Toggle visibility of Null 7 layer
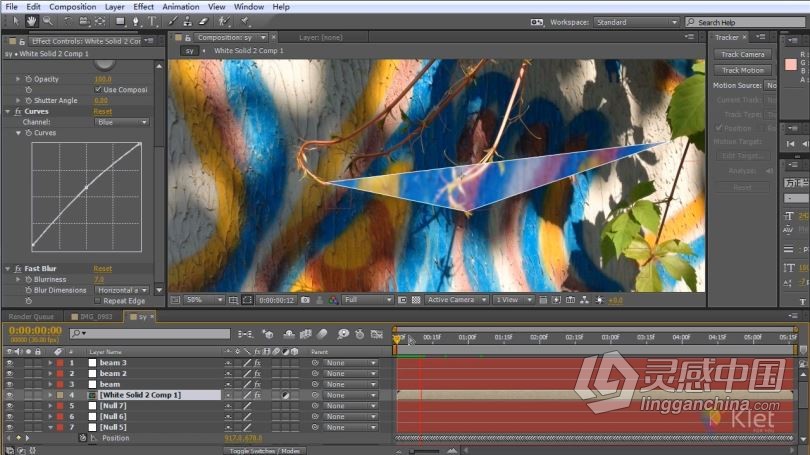Image resolution: width=810 pixels, height=455 pixels. click(9, 406)
